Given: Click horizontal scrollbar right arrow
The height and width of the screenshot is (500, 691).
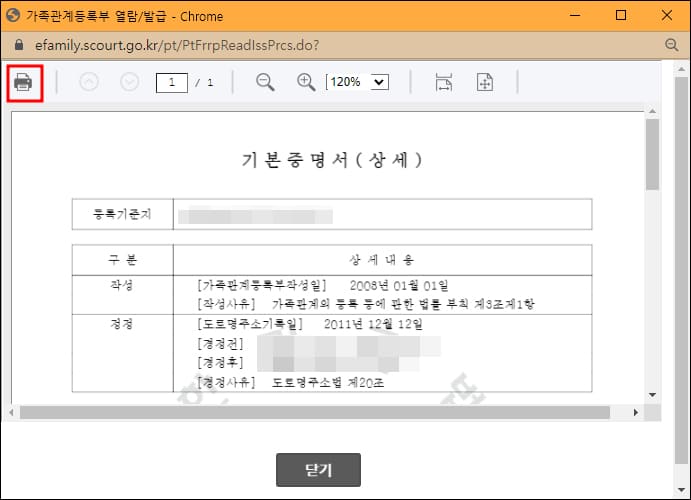Looking at the screenshot, I should pyautogui.click(x=635, y=412).
